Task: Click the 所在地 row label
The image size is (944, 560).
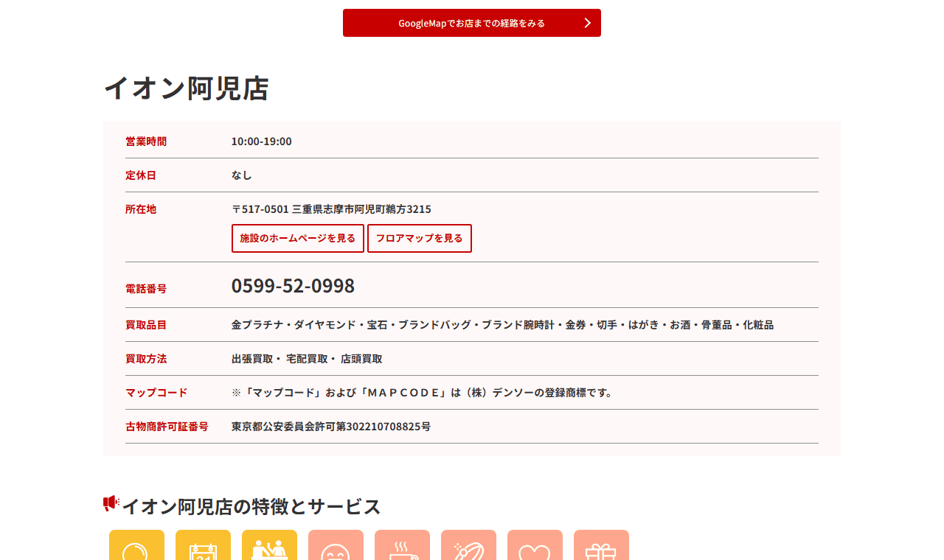Action: 141,209
